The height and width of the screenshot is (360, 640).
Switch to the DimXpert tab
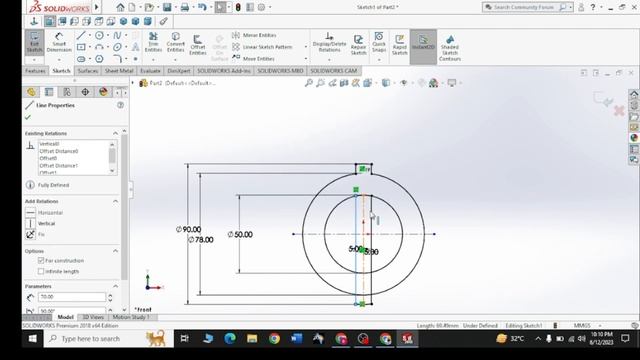coord(178,71)
